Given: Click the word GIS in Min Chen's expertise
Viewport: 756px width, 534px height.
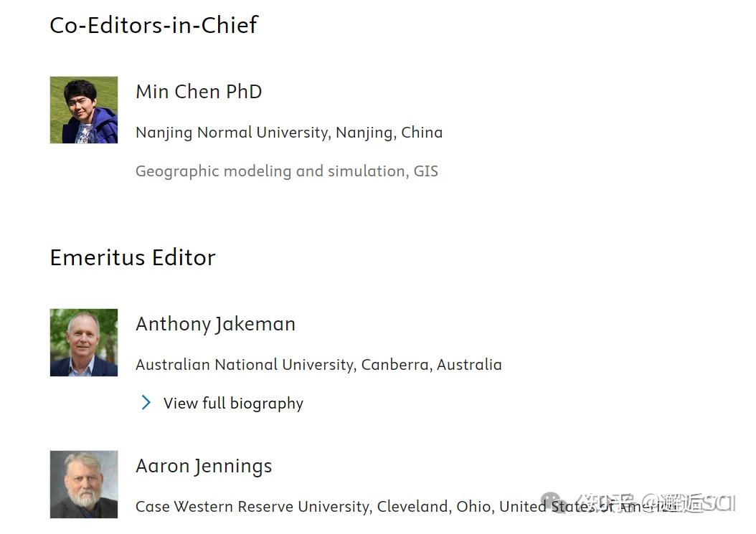Looking at the screenshot, I should point(426,171).
